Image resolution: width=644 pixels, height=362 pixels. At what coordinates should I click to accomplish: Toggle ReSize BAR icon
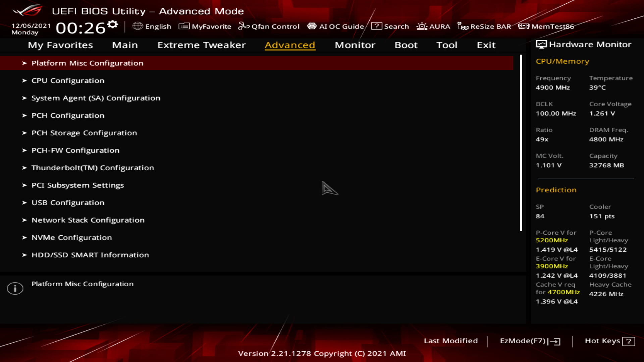click(x=463, y=26)
